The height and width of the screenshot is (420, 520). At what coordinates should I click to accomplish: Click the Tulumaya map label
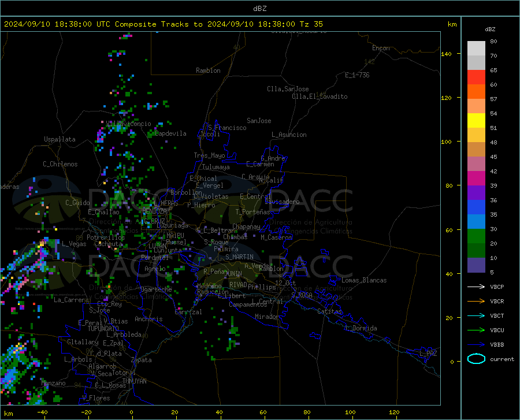[216, 167]
